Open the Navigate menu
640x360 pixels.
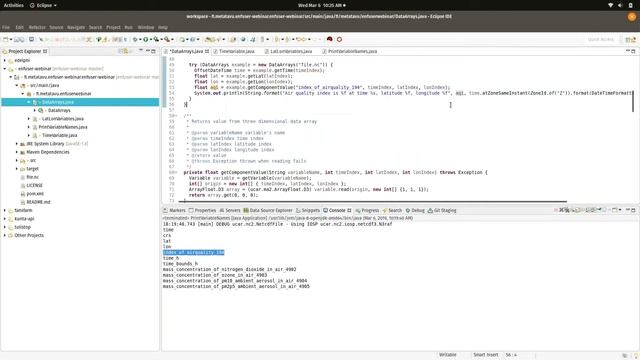coord(76,27)
